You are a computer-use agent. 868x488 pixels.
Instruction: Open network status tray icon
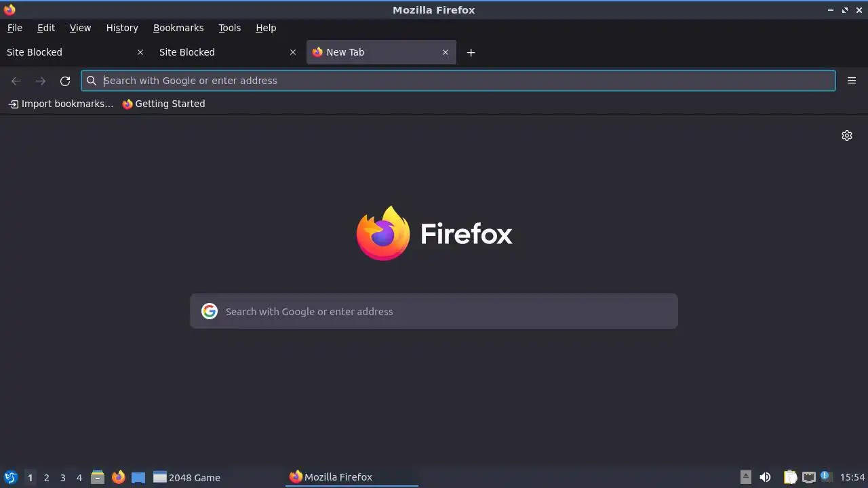(x=809, y=477)
